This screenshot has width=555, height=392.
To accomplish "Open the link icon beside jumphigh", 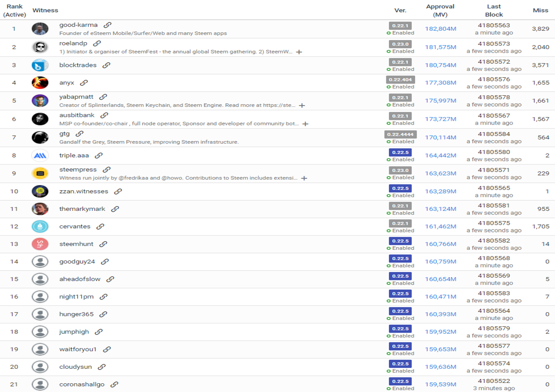I will coord(99,332).
